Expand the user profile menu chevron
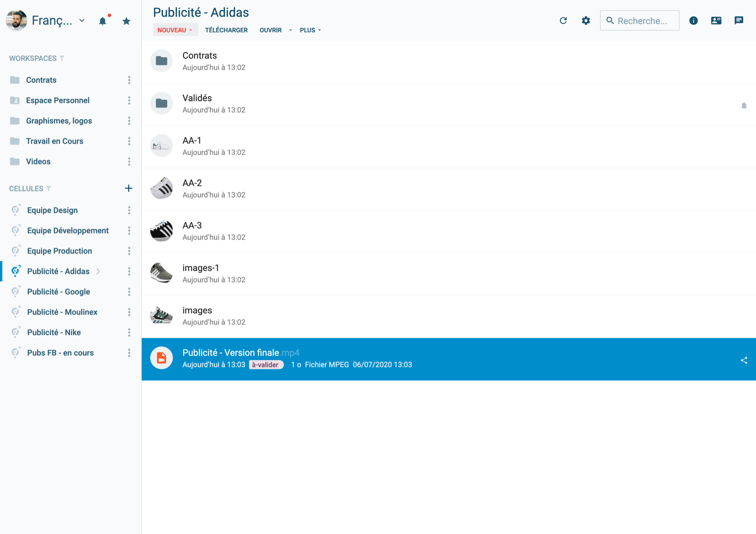This screenshot has width=756, height=534. point(82,20)
